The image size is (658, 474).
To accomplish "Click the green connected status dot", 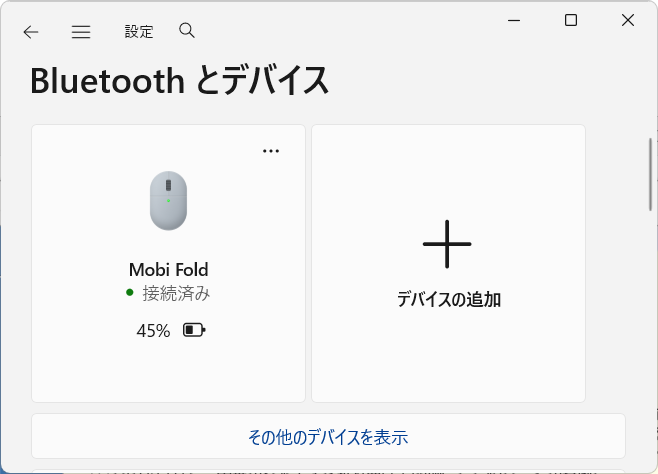I will (x=130, y=292).
